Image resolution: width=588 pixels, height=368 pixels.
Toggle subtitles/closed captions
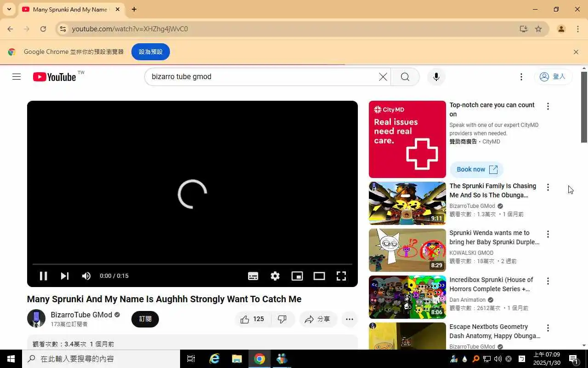[253, 276]
